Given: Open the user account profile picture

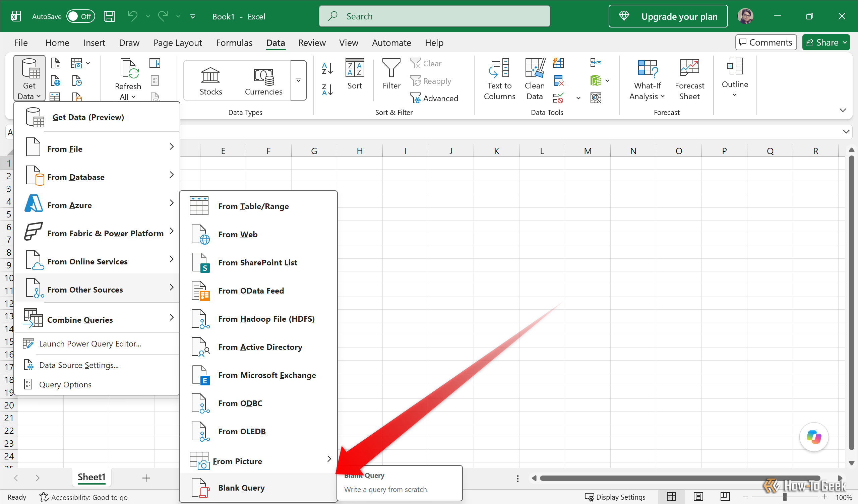Looking at the screenshot, I should [x=745, y=16].
